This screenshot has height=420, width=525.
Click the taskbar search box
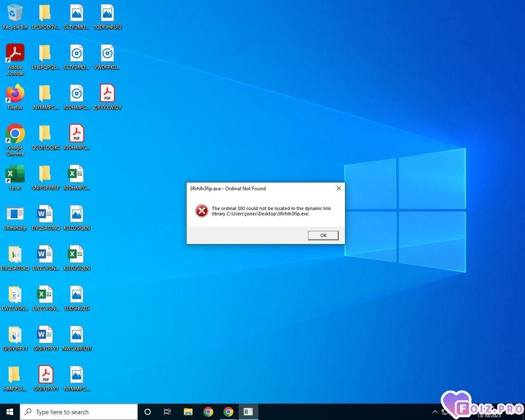tap(79, 412)
